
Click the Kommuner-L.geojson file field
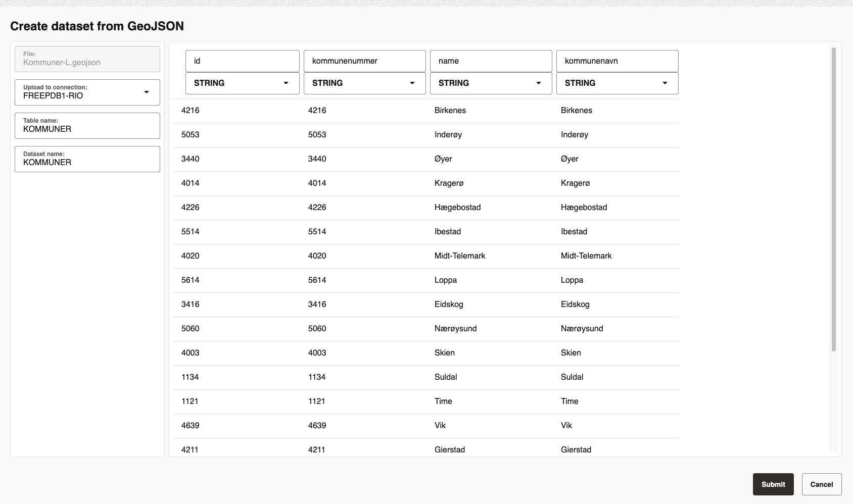pyautogui.click(x=87, y=59)
